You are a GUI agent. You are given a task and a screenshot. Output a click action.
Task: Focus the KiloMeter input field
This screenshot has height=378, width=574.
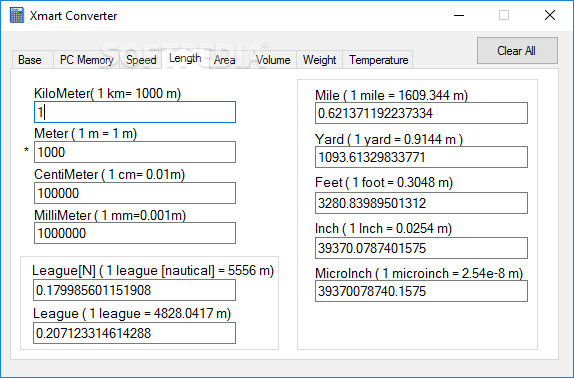coord(135,112)
